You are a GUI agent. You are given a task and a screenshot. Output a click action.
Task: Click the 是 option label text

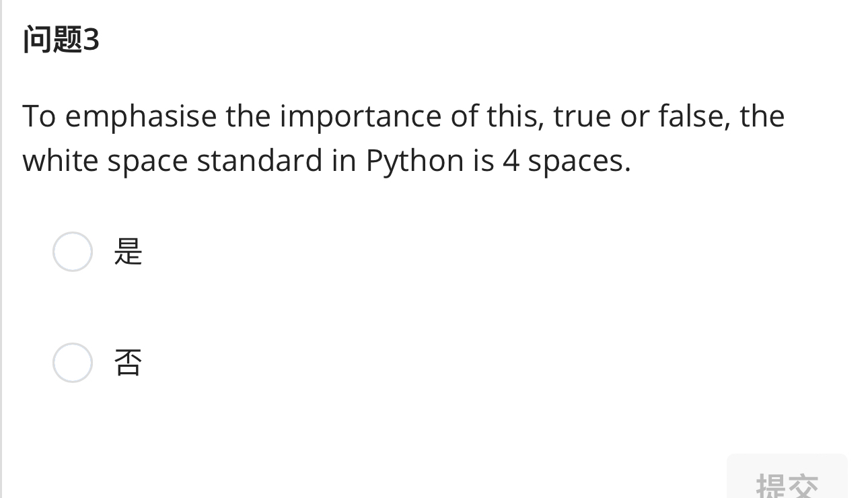(x=127, y=252)
